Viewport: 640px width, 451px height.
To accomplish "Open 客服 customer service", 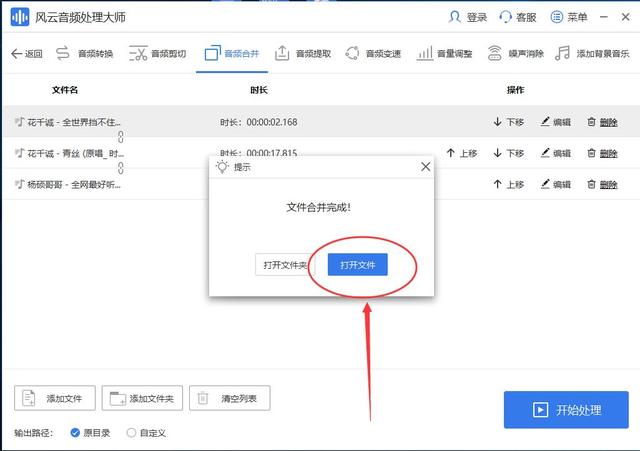I will pos(518,17).
